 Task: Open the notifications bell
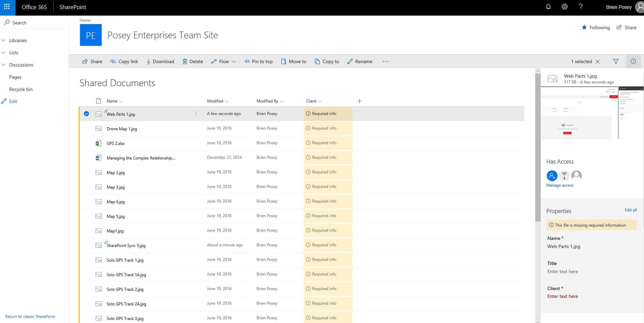point(548,7)
